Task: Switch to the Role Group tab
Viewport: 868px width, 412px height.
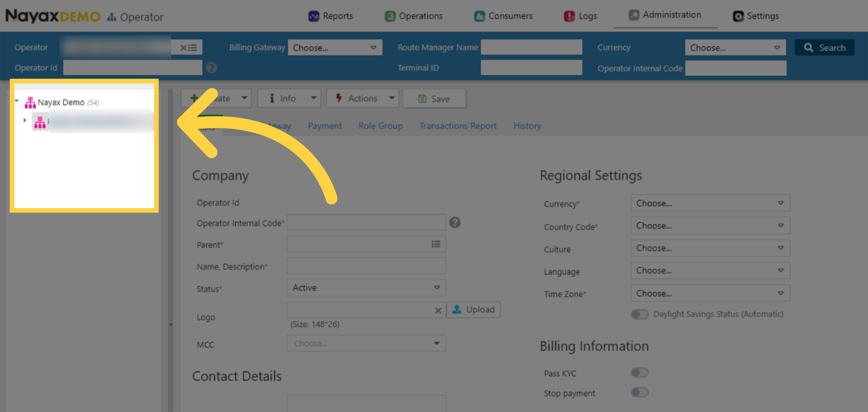Action: 381,126
